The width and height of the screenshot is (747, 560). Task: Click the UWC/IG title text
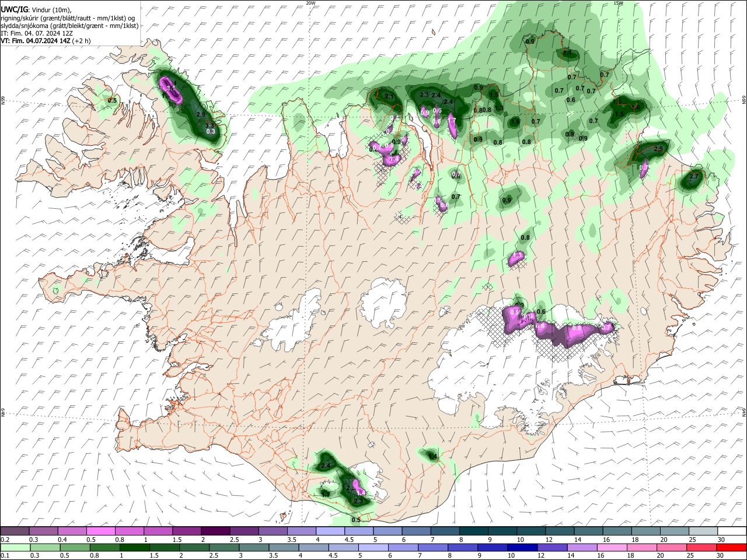pyautogui.click(x=14, y=9)
